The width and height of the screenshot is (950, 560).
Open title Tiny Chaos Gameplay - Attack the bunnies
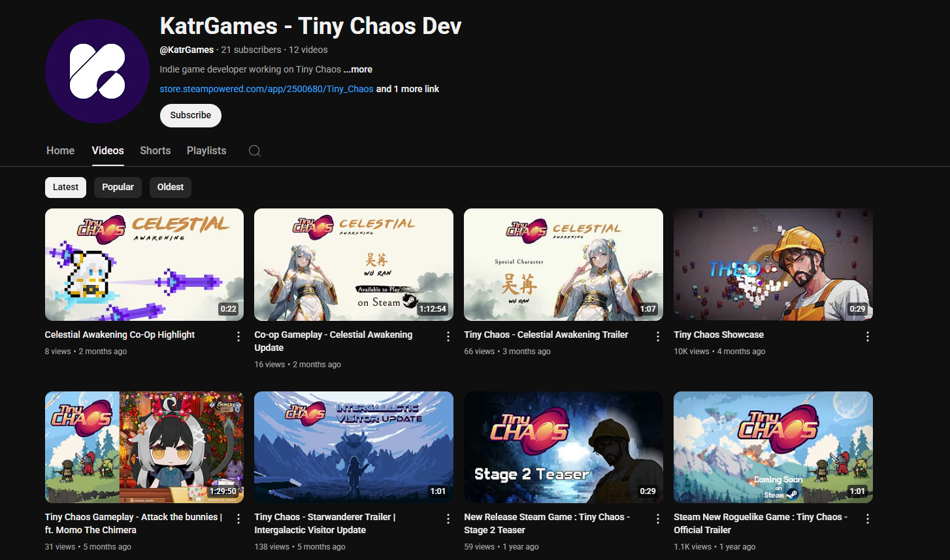point(134,523)
